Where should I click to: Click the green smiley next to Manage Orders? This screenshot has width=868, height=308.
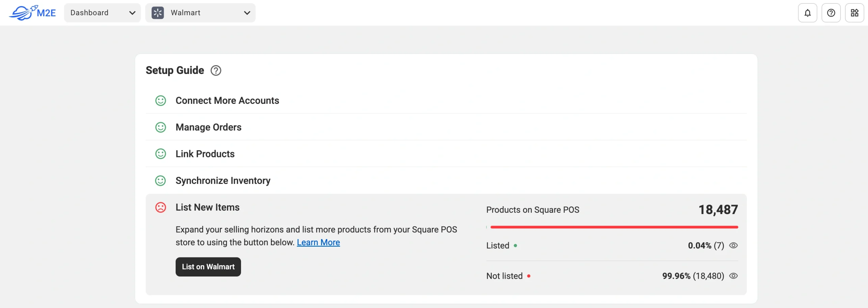tap(161, 127)
